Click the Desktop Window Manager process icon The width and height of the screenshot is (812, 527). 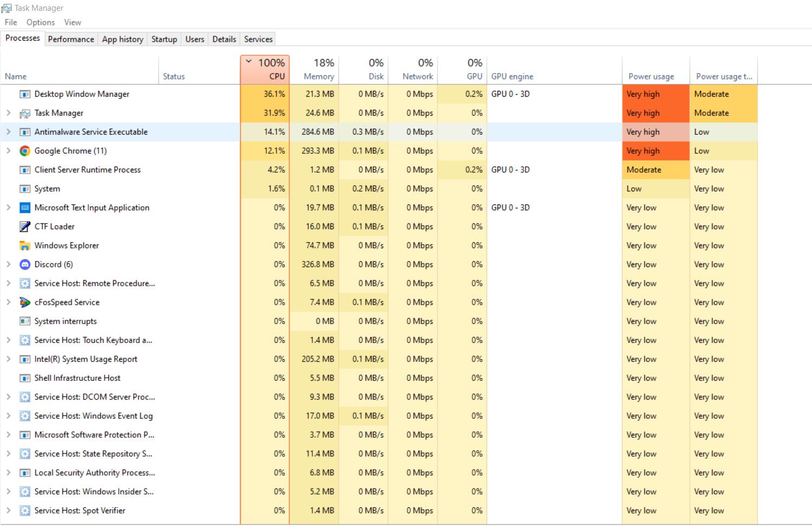pos(25,94)
